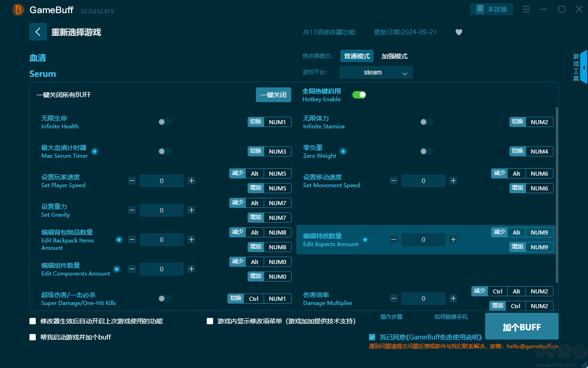Viewport: 588px width, 368px height.
Task: Click the star icon beside Max Serum Timer
Action: tap(95, 151)
